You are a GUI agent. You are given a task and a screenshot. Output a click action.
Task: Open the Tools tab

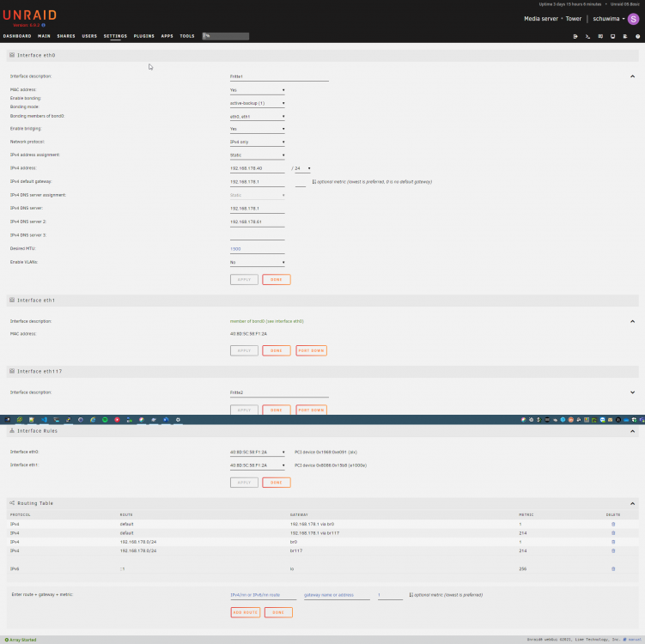coord(187,36)
